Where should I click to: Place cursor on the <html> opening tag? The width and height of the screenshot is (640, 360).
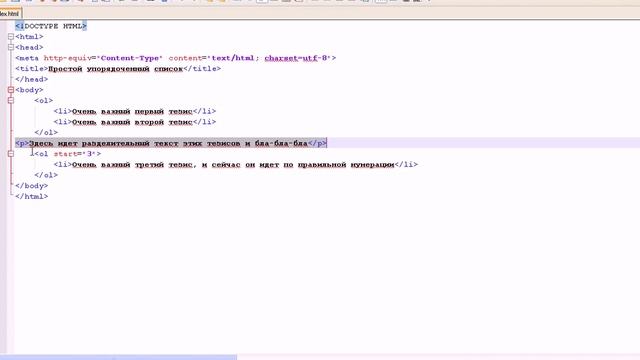[x=29, y=37]
